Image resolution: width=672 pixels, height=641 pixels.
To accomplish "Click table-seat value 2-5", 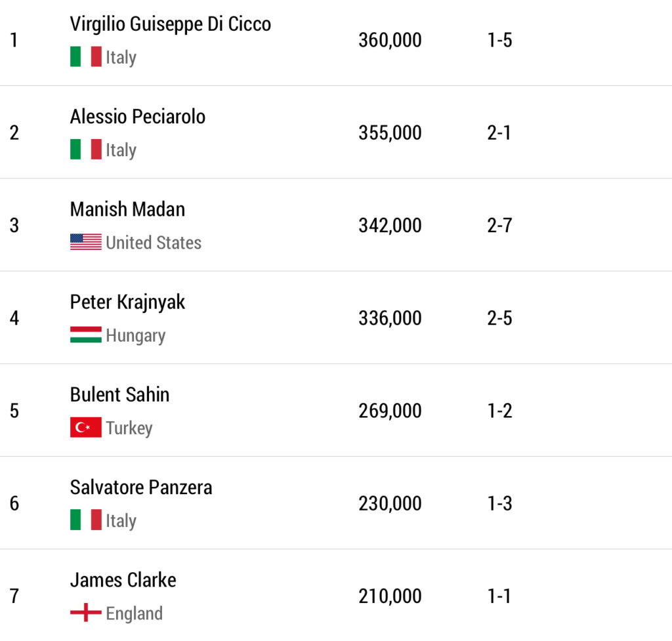I will point(499,318).
